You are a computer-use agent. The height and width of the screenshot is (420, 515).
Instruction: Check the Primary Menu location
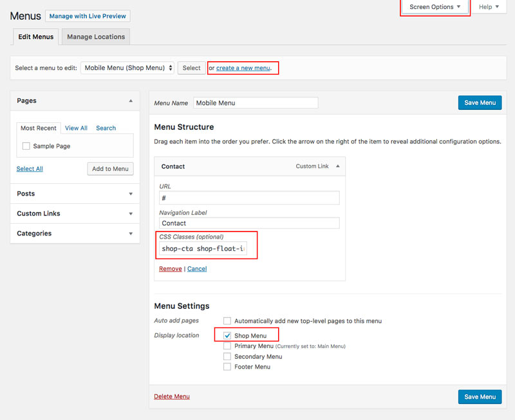227,346
